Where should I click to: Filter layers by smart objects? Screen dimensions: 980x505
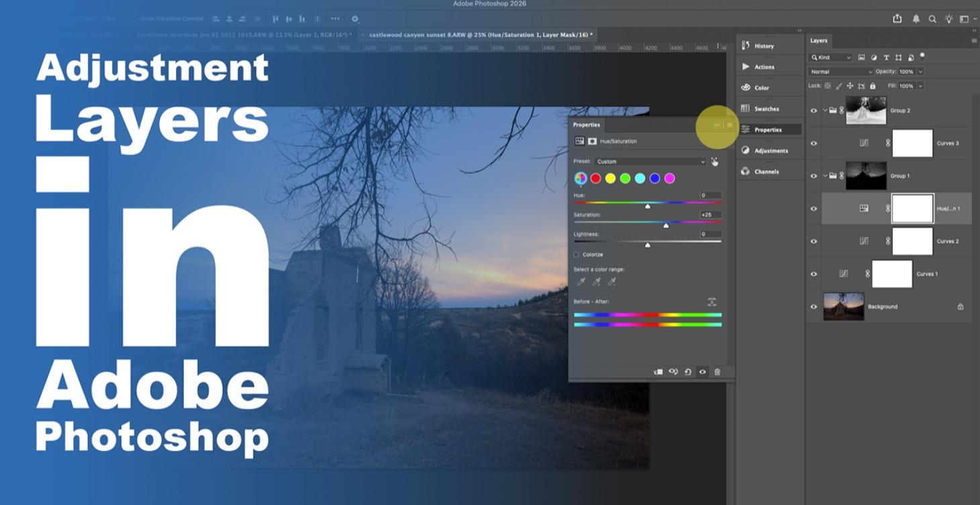click(x=911, y=58)
